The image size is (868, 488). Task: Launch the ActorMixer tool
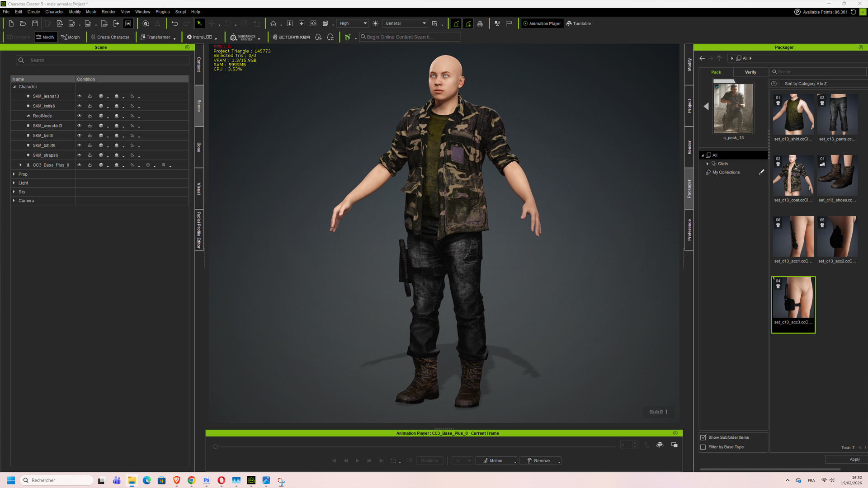(x=291, y=37)
